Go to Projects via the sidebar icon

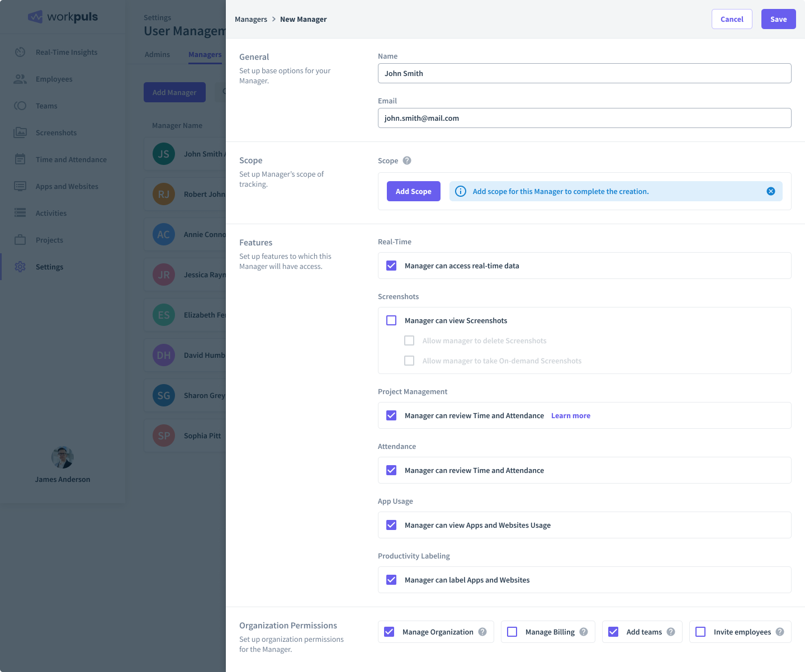tap(20, 240)
